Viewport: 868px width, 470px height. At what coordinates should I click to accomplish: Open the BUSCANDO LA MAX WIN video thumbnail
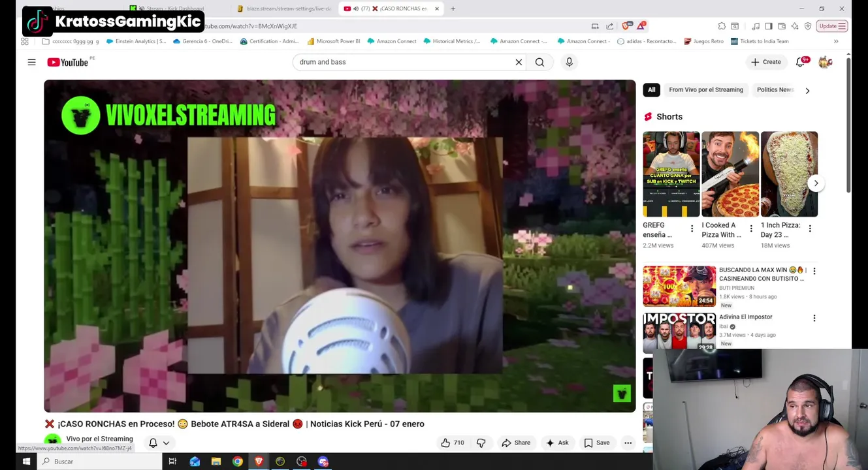[x=679, y=286]
